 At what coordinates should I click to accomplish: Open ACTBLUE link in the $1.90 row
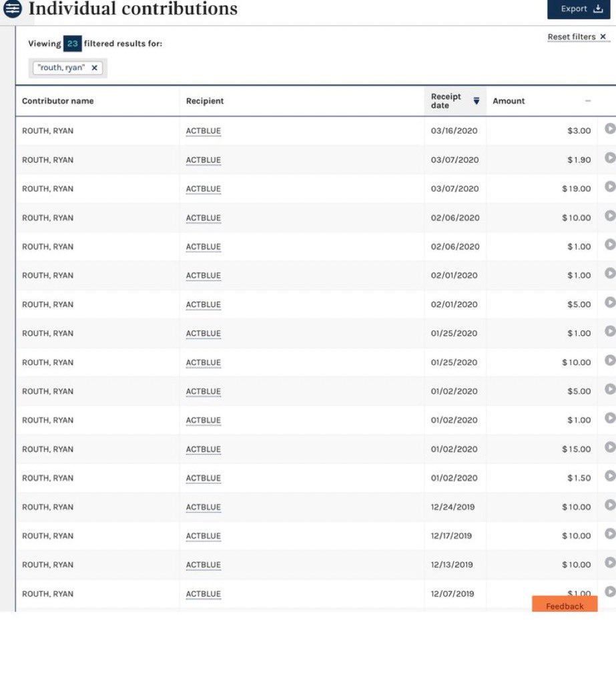tap(204, 160)
